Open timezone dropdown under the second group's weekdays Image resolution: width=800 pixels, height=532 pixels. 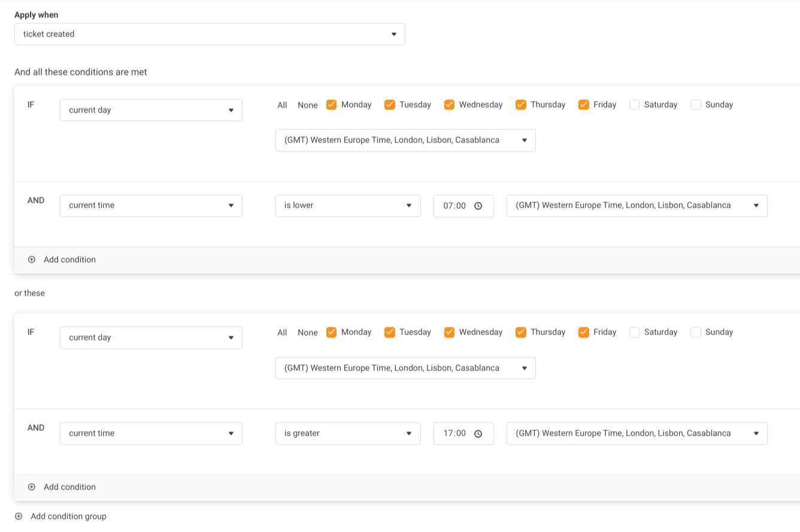(x=405, y=368)
